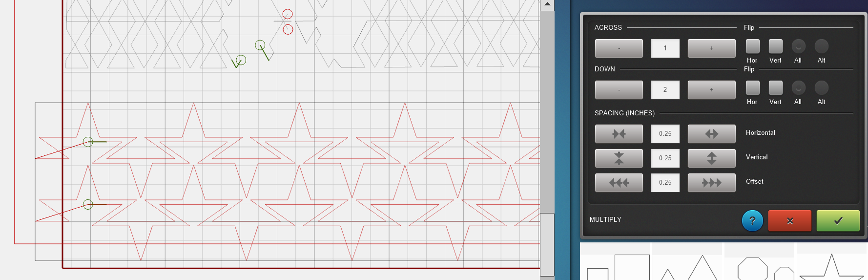Decrease vertical spacing with inward arrows button
The width and height of the screenshot is (868, 280).
(619, 158)
